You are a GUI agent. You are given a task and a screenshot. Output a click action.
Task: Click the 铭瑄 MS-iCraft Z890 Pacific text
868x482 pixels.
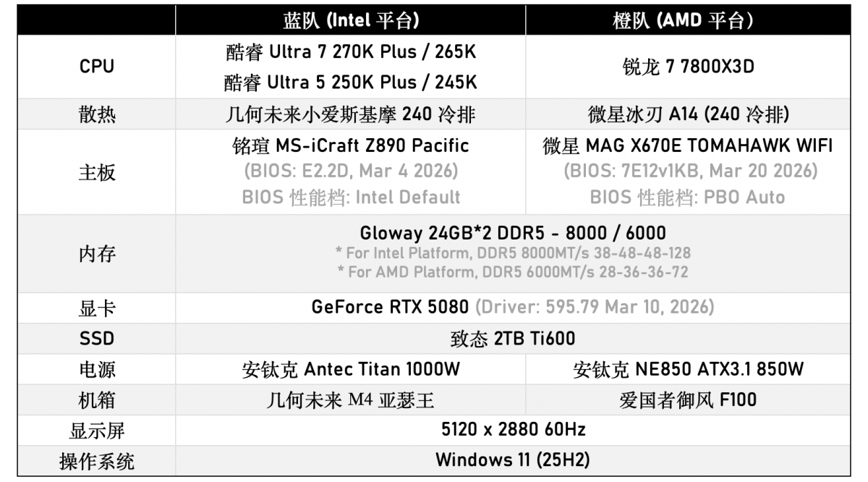(x=351, y=145)
